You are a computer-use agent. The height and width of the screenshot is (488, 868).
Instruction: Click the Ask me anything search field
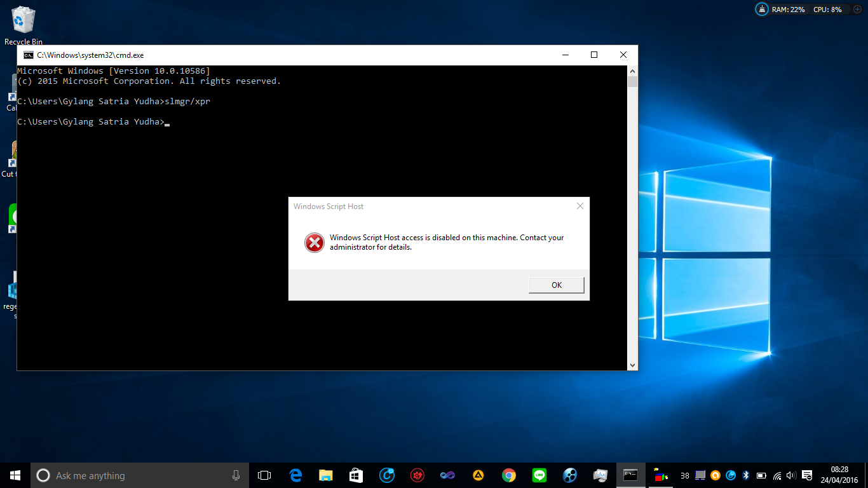point(127,475)
